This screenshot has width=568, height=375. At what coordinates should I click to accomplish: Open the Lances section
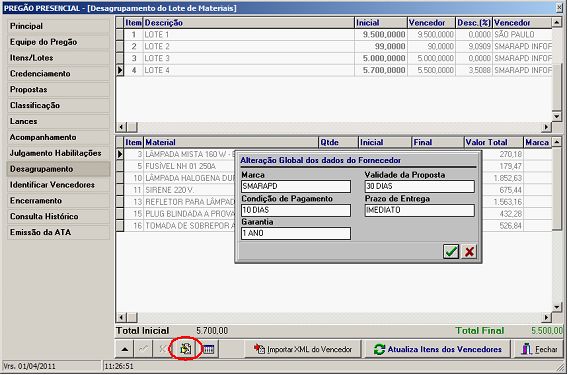pos(58,121)
